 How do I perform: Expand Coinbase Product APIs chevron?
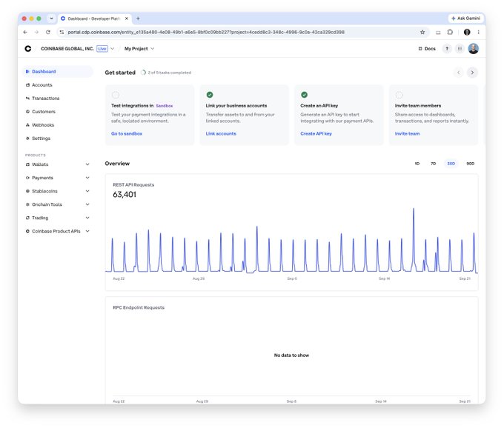[87, 231]
